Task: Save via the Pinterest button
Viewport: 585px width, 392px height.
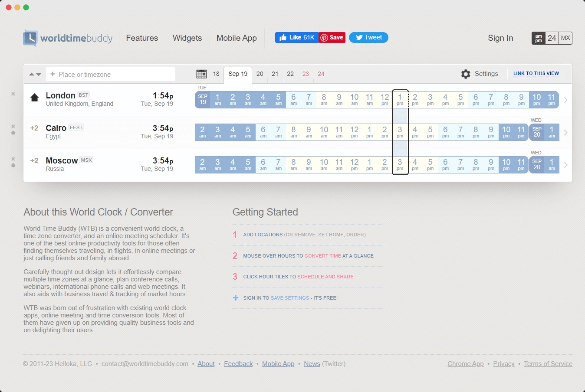Action: pyautogui.click(x=332, y=37)
